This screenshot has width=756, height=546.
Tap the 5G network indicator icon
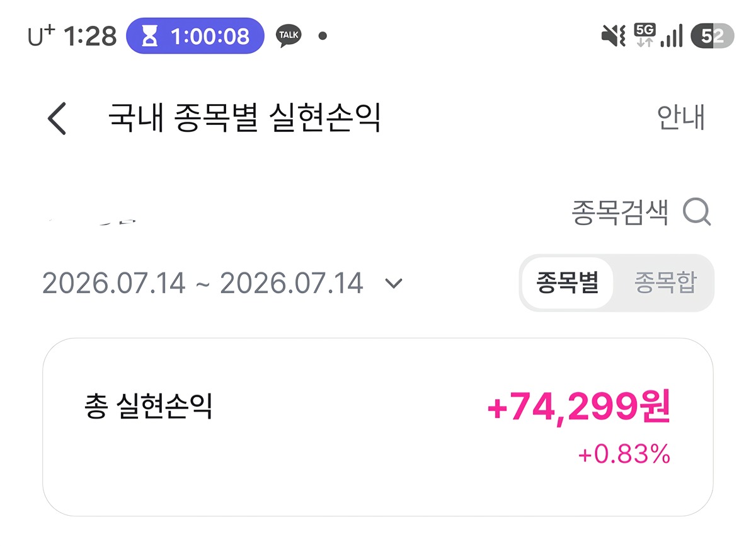644,35
